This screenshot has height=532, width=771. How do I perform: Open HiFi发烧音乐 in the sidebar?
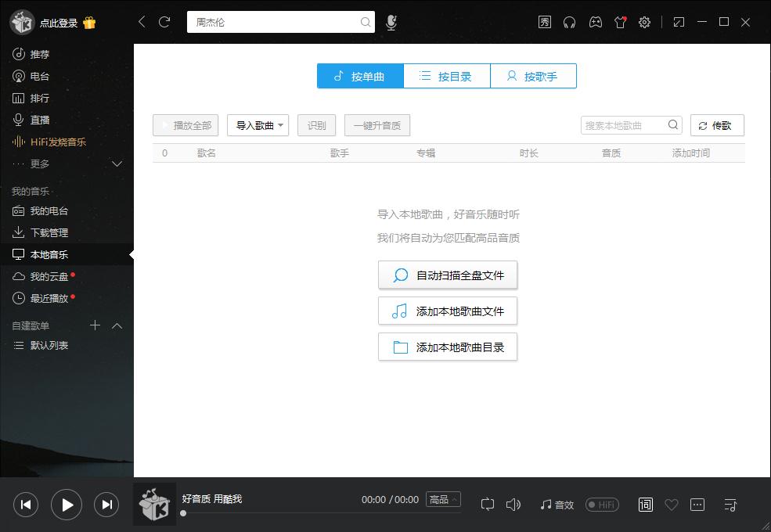pyautogui.click(x=67, y=142)
